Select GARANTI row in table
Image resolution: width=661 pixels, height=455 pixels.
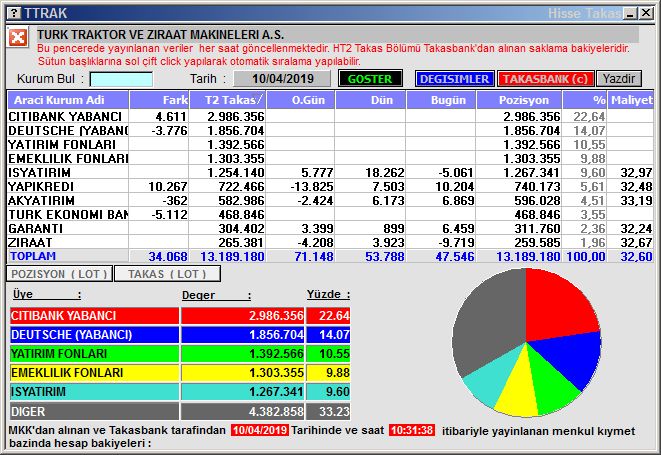[x=330, y=228]
